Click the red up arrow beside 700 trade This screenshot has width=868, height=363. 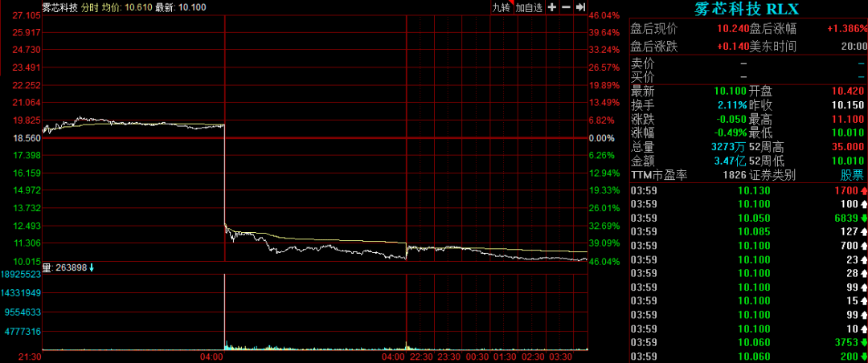tap(863, 246)
